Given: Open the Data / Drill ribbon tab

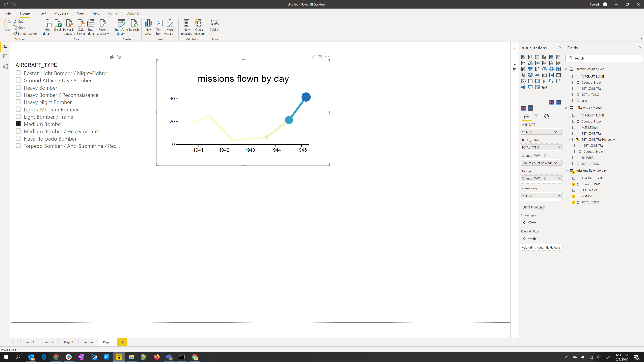Looking at the screenshot, I should 135,13.
